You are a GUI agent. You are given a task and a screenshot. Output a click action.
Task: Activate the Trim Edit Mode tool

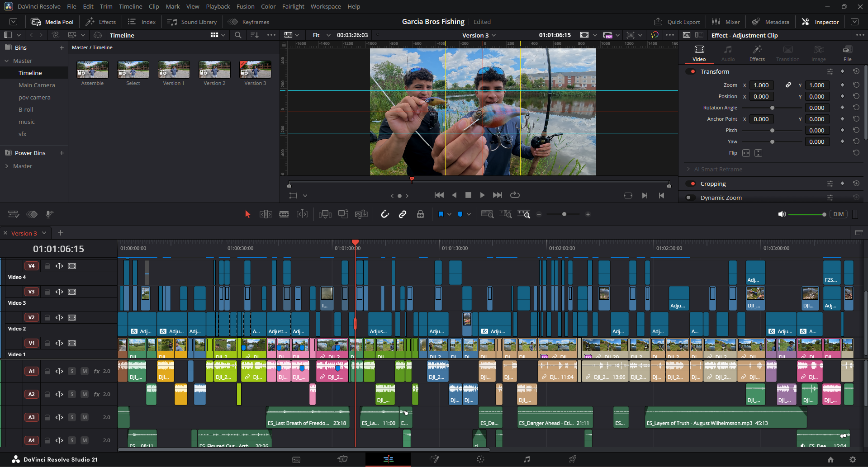[266, 214]
